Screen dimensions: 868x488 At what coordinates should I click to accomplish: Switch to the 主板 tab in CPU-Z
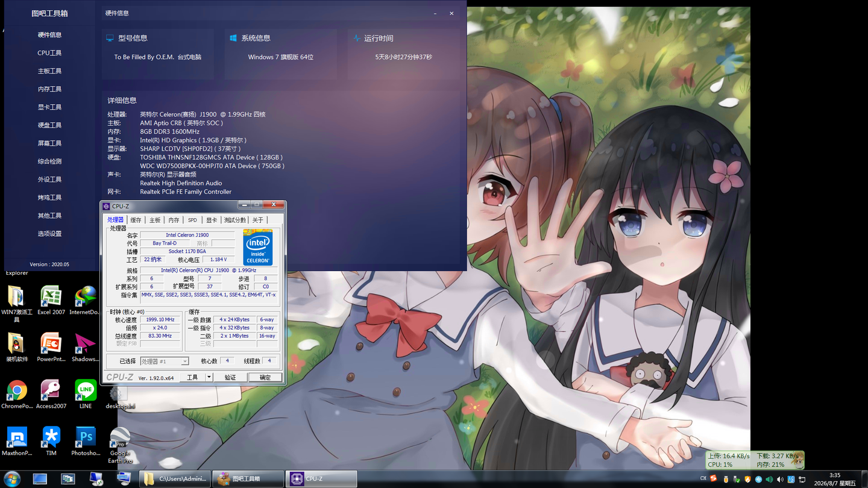(x=155, y=220)
